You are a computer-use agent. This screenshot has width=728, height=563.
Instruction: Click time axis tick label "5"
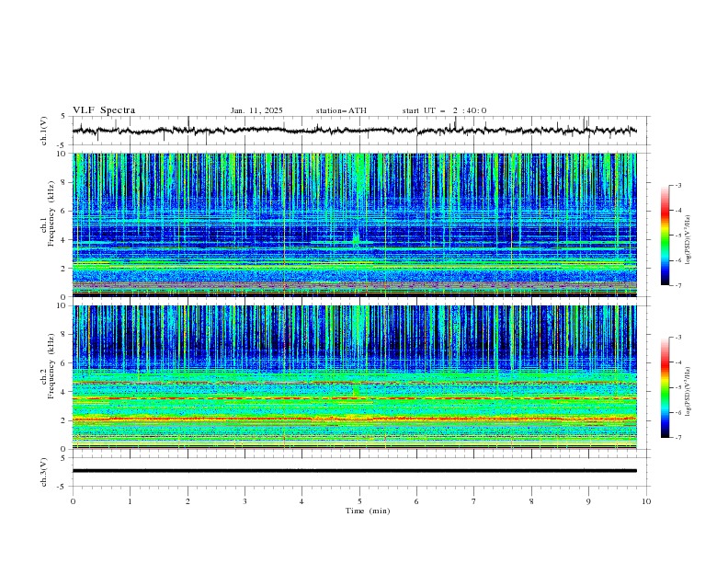coord(359,501)
